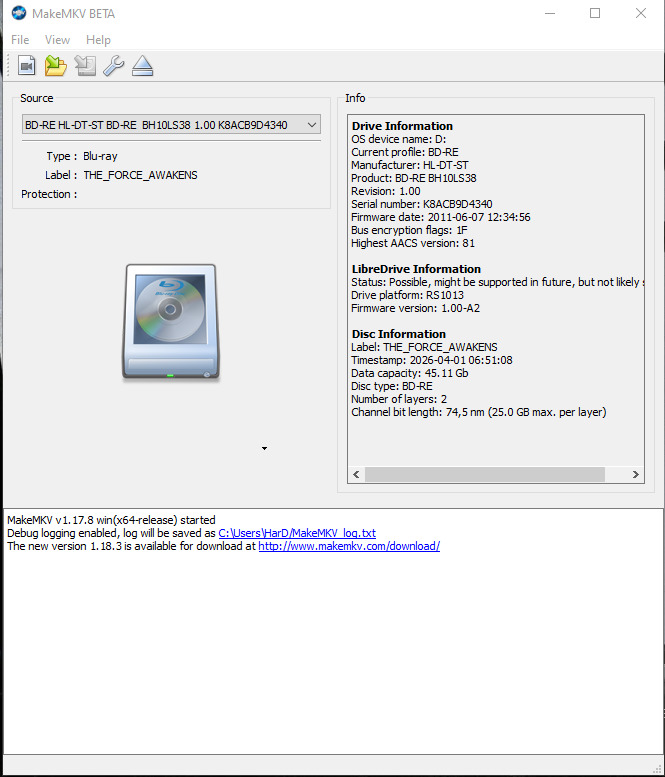665x777 pixels.
Task: Open the File menu
Action: coord(20,40)
